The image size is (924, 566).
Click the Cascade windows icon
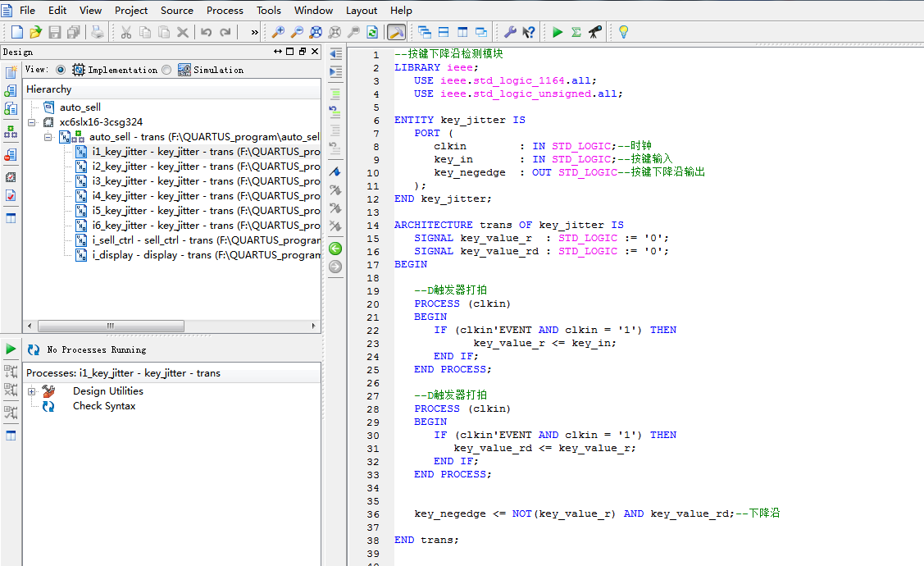(425, 32)
